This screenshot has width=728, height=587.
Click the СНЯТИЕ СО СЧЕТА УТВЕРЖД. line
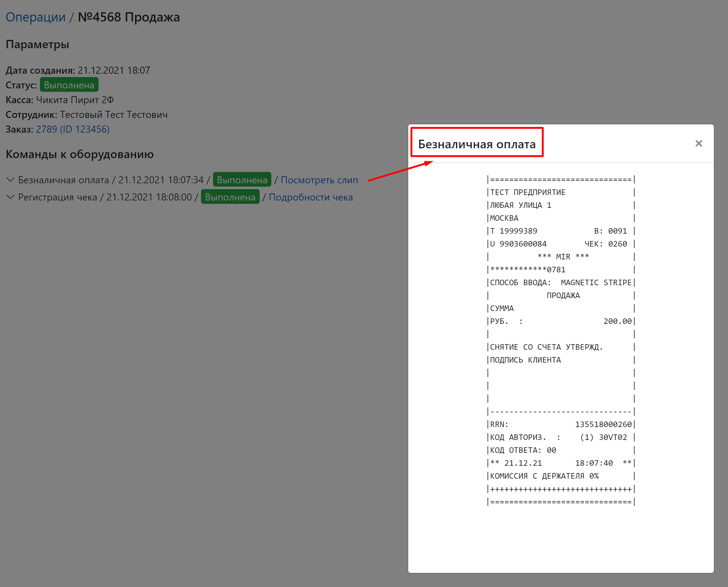click(547, 347)
